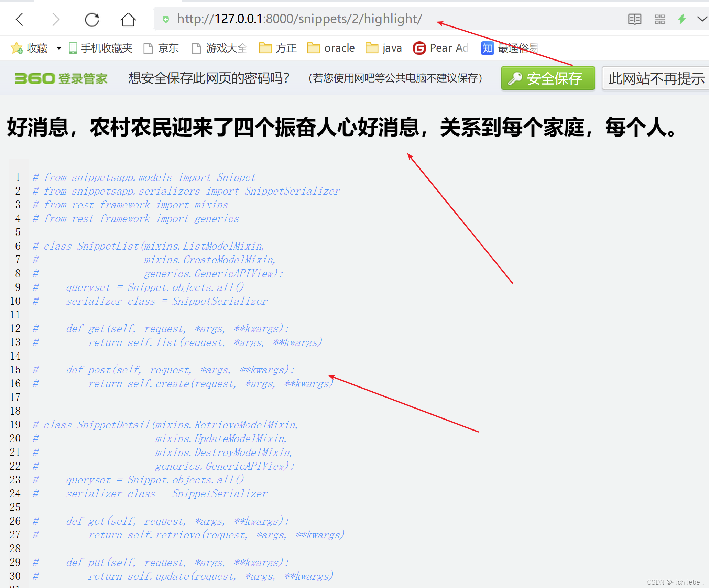Click the browser back arrow
Viewport: 709px width, 588px height.
tap(20, 19)
